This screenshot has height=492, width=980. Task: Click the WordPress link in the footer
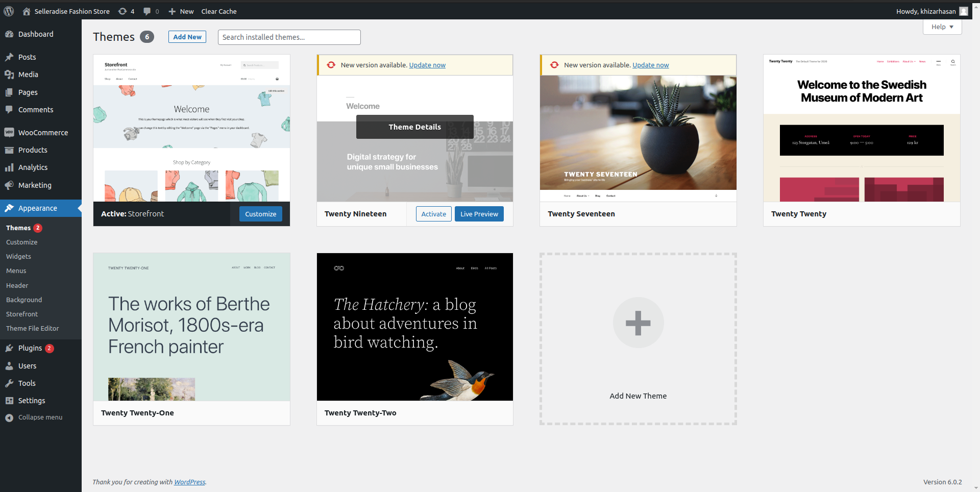click(189, 482)
